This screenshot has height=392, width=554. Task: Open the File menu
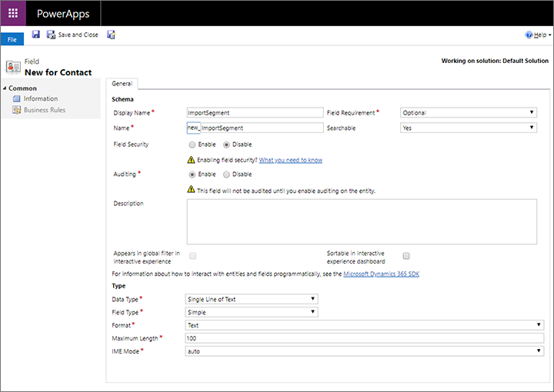[12, 38]
